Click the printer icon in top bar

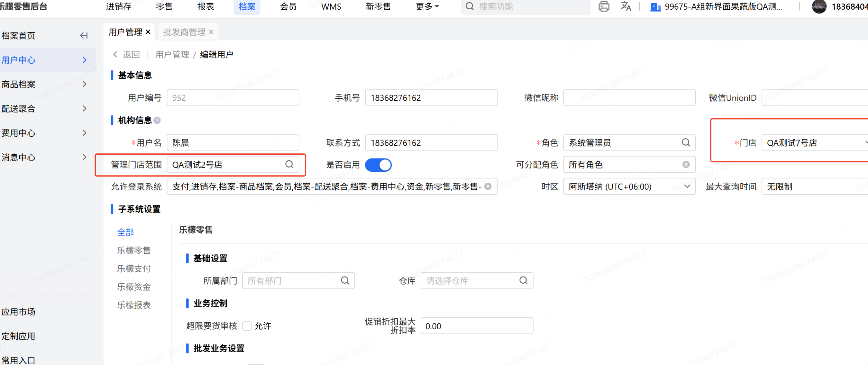coord(604,6)
